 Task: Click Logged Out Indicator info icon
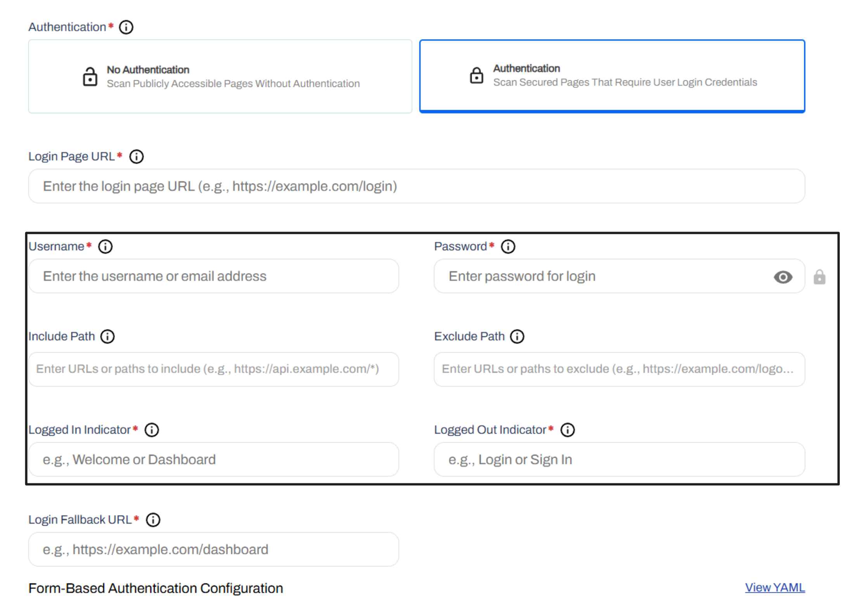pyautogui.click(x=568, y=430)
